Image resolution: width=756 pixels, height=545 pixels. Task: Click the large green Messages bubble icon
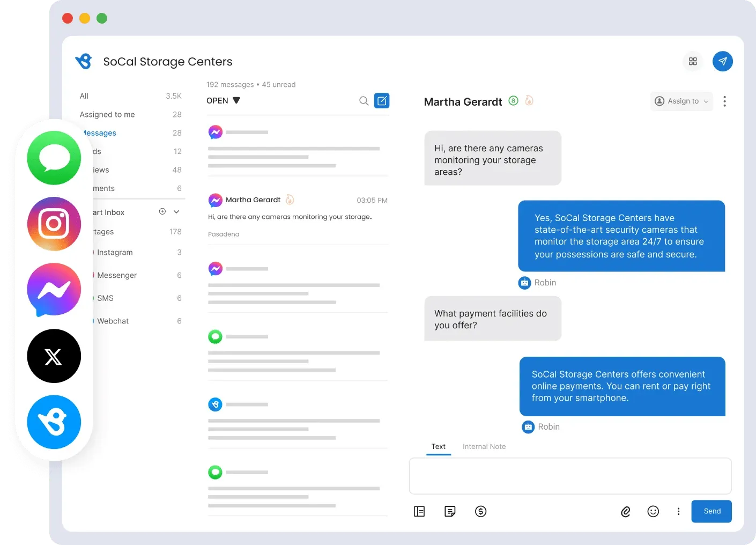(54, 158)
